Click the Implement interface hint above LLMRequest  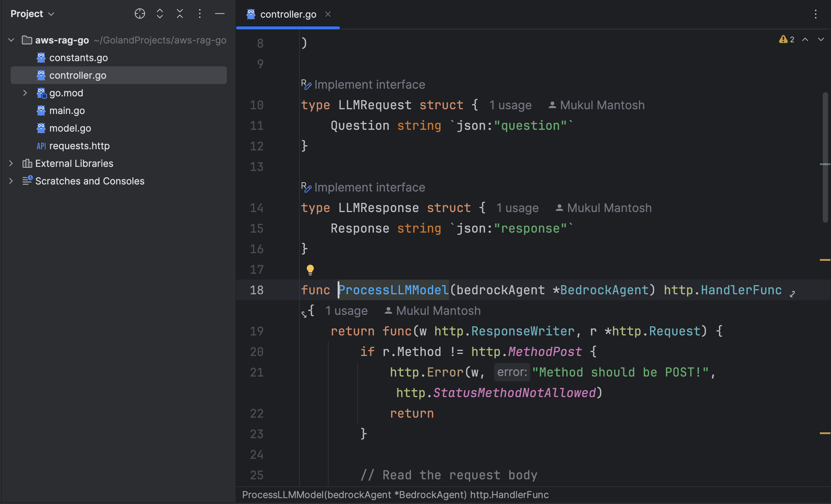(x=369, y=85)
